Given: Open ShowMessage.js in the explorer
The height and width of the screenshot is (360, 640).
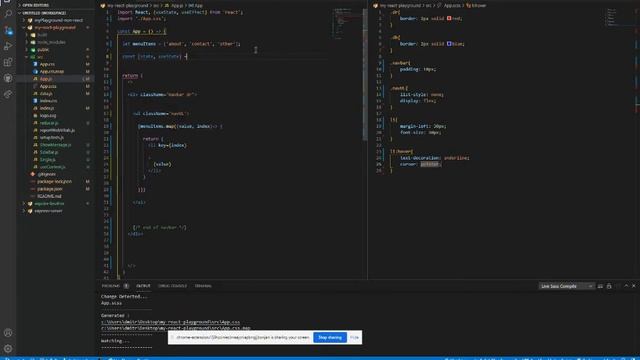Looking at the screenshot, I should click(56, 145).
